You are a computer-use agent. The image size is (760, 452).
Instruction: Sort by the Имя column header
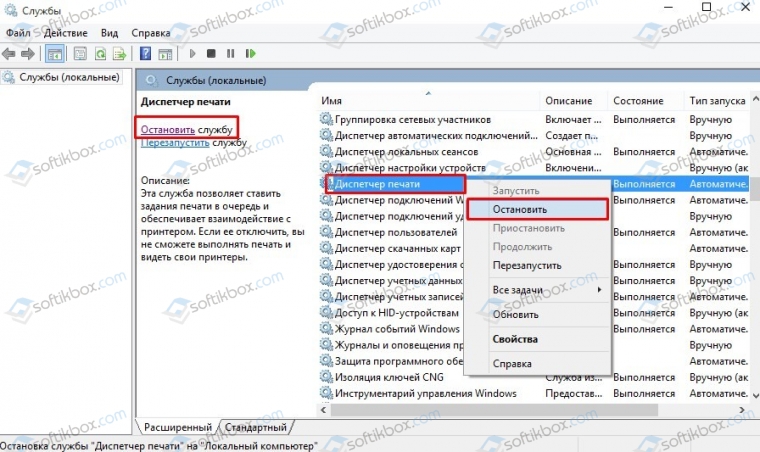pyautogui.click(x=428, y=101)
